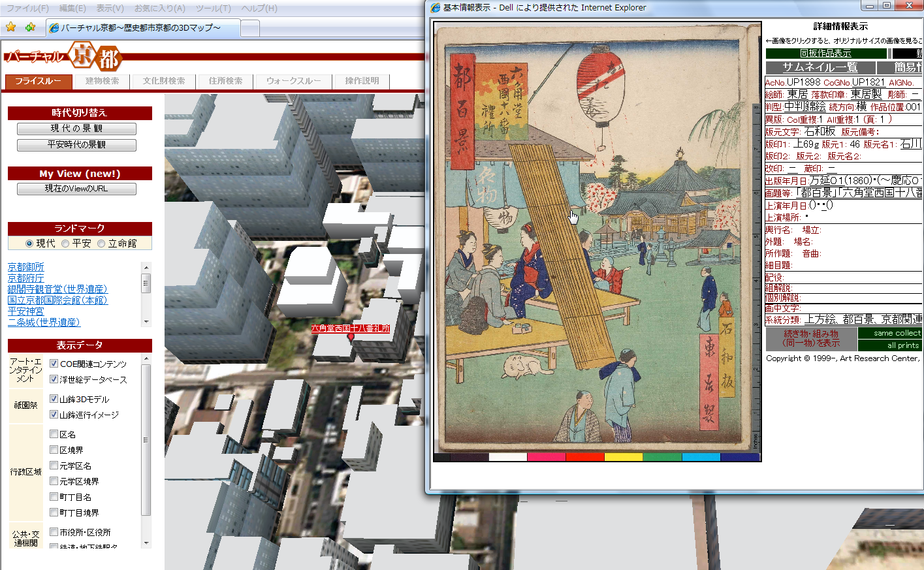The width and height of the screenshot is (924, 570).
Task: Select the バーチャル京都 browser tab
Action: coord(144,28)
